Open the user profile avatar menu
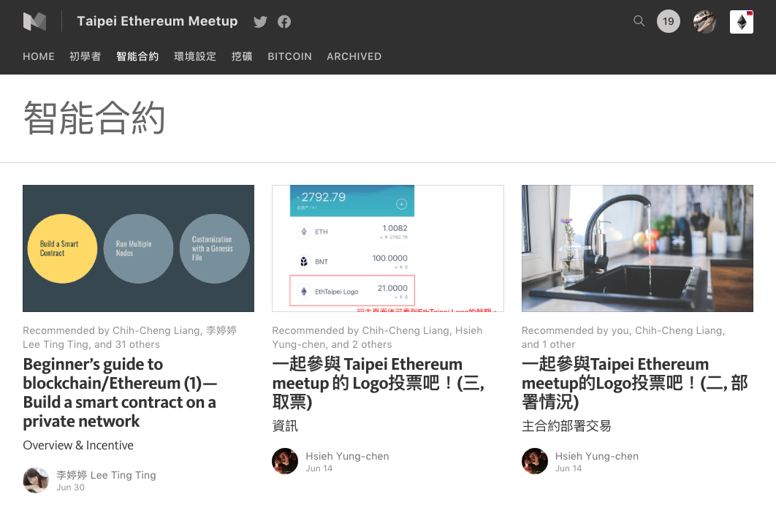 [704, 21]
